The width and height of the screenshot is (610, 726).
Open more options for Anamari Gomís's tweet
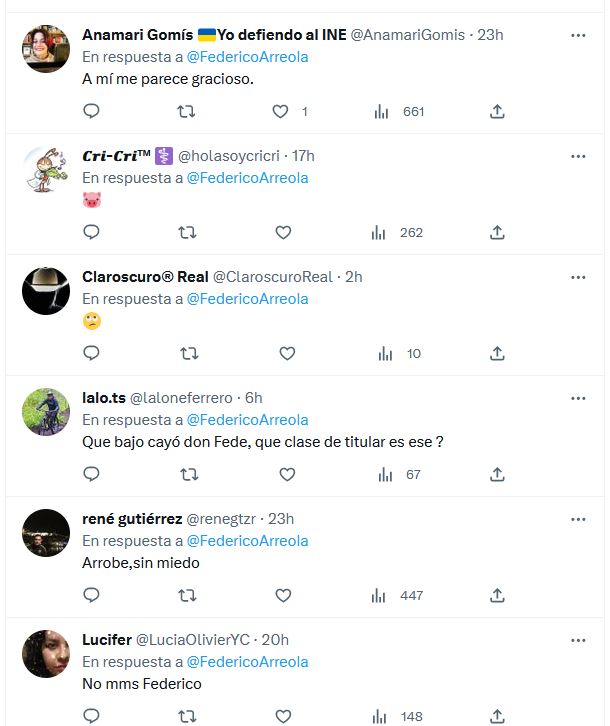tap(578, 35)
